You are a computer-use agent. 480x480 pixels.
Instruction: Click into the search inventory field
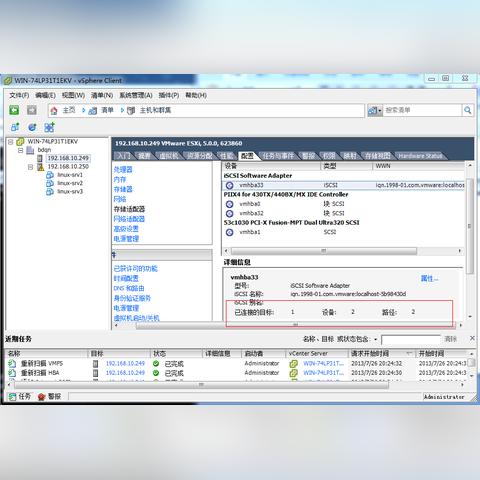point(422,110)
